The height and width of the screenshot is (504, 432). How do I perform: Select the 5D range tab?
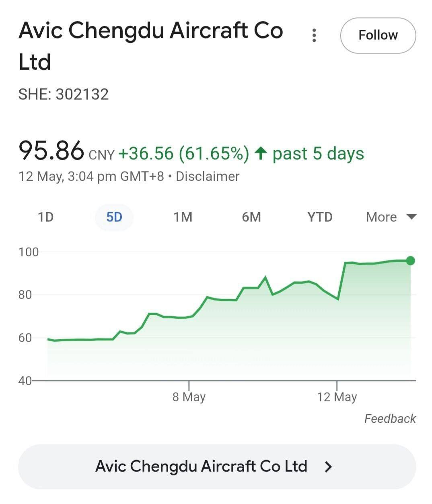coord(114,217)
